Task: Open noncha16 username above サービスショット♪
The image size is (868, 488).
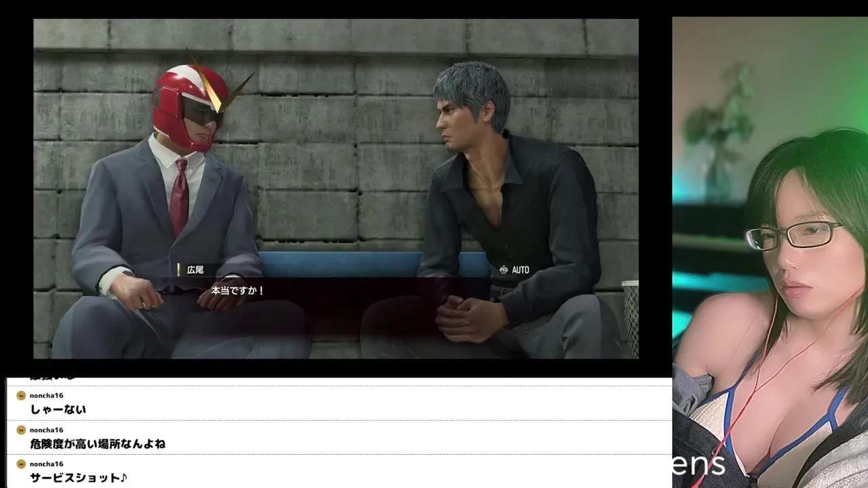Action: point(46,464)
